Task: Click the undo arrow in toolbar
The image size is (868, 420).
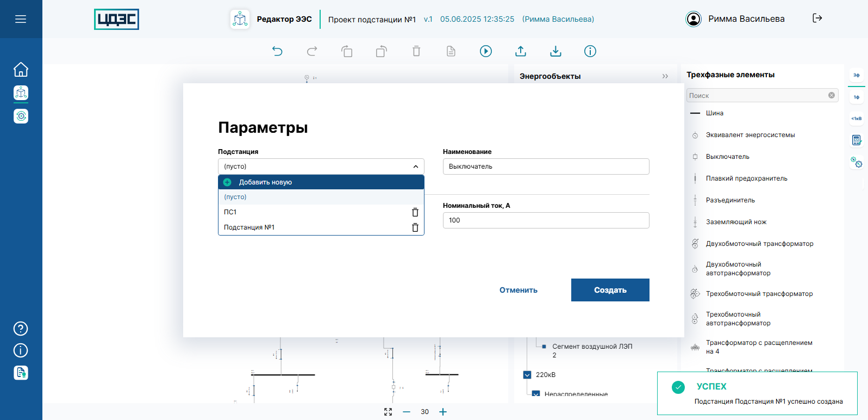Action: [277, 51]
